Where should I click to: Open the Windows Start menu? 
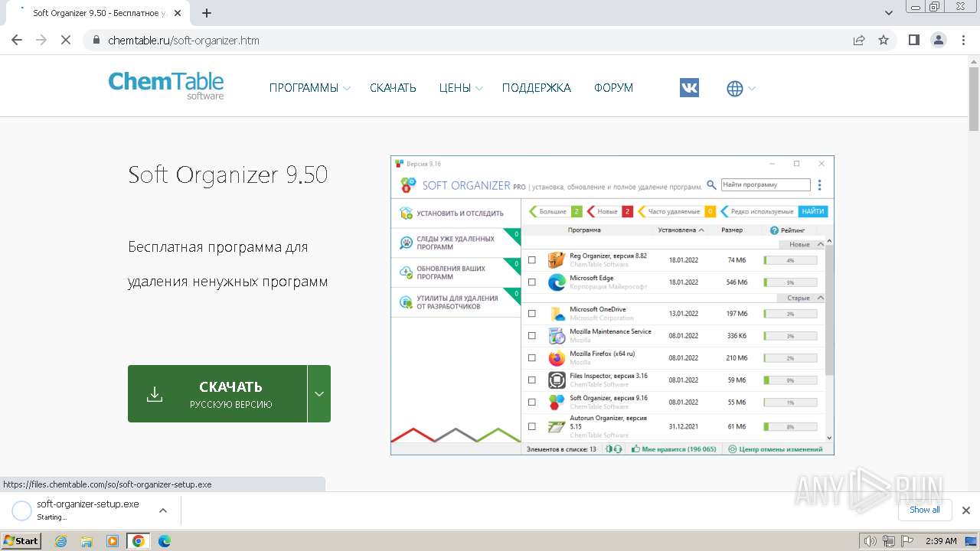[x=21, y=541]
